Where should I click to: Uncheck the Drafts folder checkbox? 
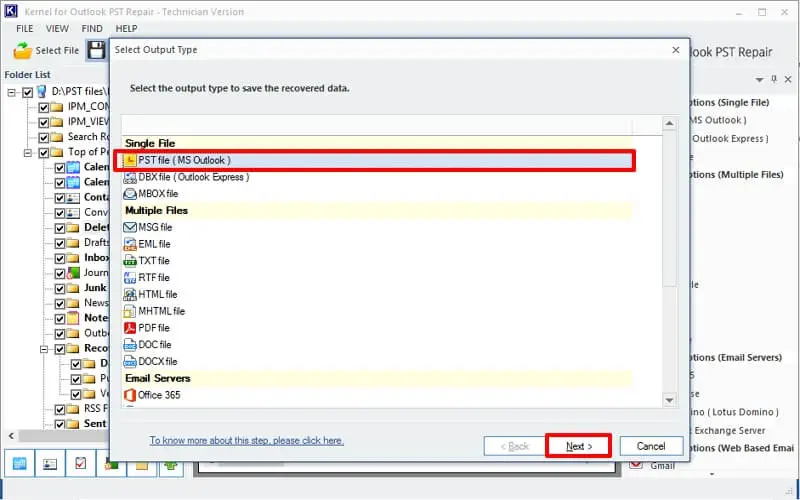point(60,243)
